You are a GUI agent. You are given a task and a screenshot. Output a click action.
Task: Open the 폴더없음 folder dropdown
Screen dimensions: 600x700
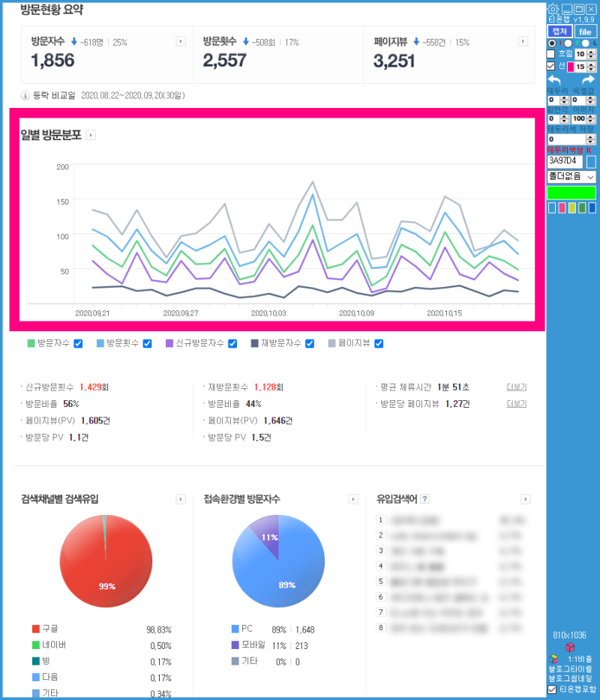[x=571, y=177]
